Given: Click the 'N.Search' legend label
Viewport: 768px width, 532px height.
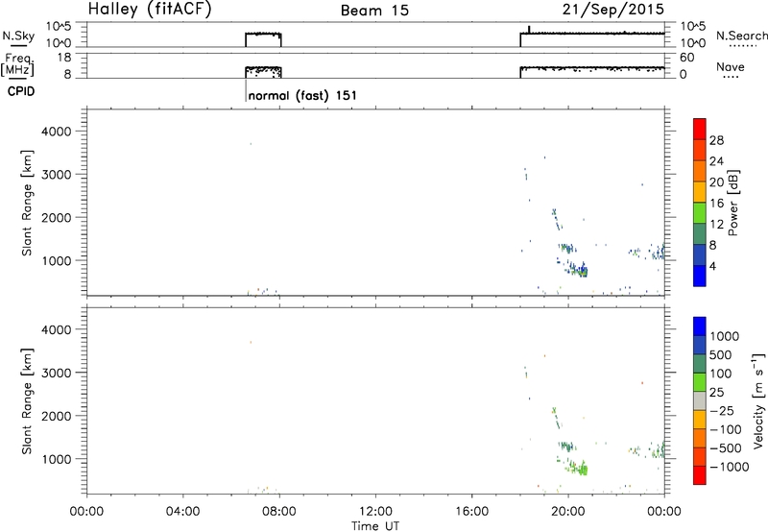Looking at the screenshot, I should 741,36.
